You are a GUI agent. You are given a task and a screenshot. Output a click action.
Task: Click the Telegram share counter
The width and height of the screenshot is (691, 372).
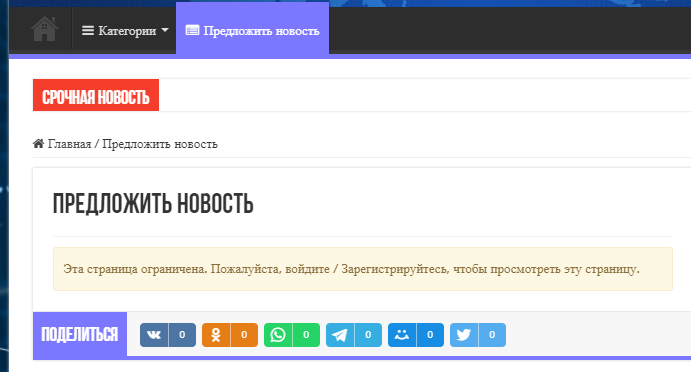click(x=368, y=335)
